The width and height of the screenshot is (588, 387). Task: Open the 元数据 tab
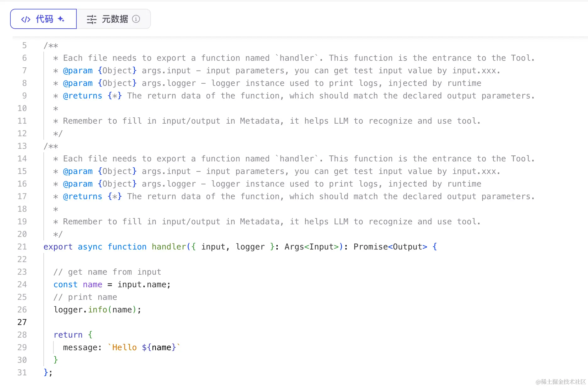coord(114,19)
